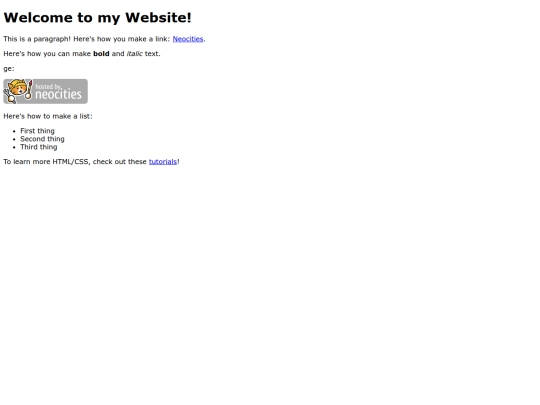Click the 'Here's how to make a list:' text
The image size is (540, 405).
coord(48,116)
